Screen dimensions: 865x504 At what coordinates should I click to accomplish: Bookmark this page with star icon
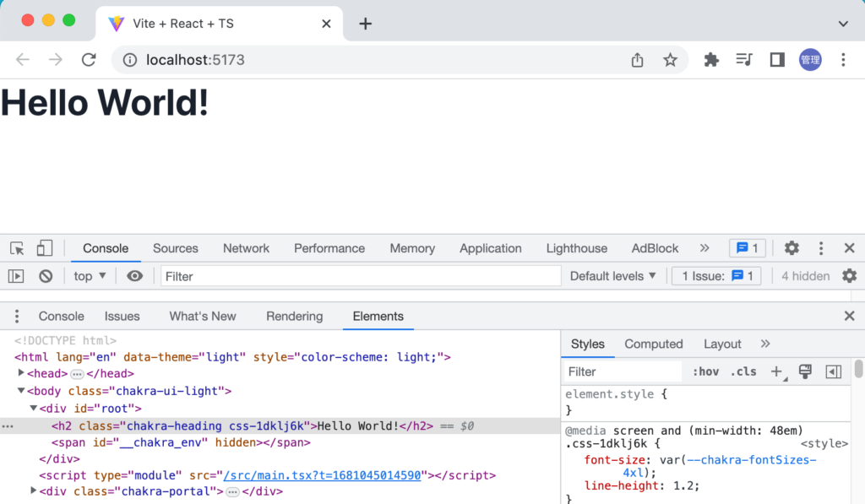tap(670, 60)
